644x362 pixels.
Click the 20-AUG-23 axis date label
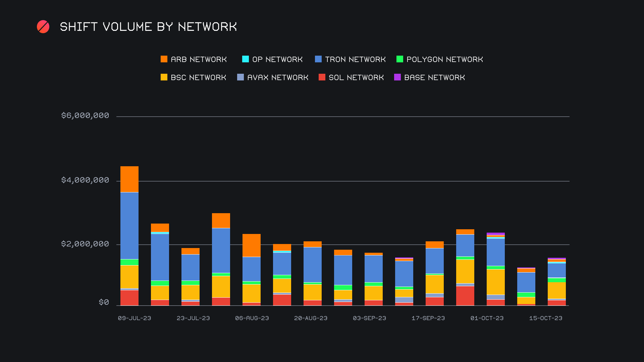[x=311, y=318]
